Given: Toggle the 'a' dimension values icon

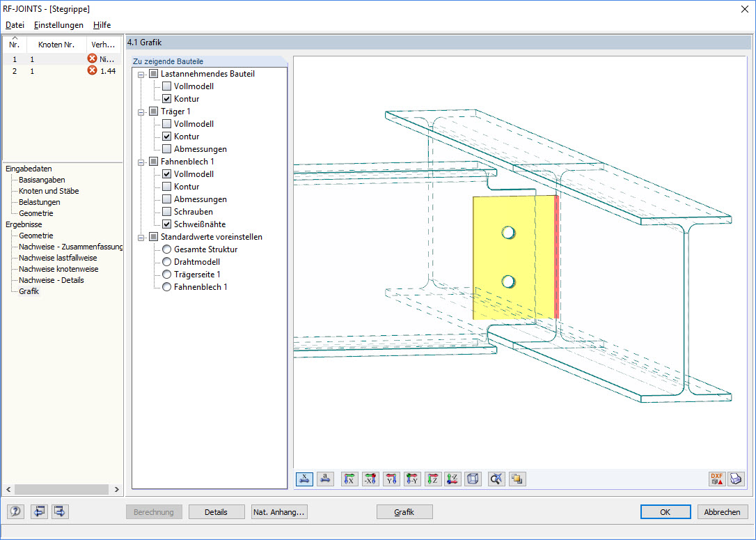Looking at the screenshot, I should pos(326,479).
